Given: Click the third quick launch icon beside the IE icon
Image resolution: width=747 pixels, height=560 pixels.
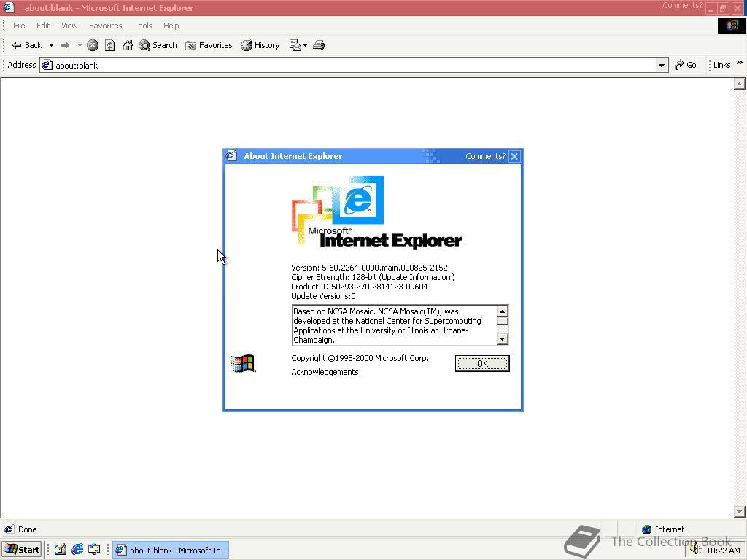Looking at the screenshot, I should (x=94, y=550).
